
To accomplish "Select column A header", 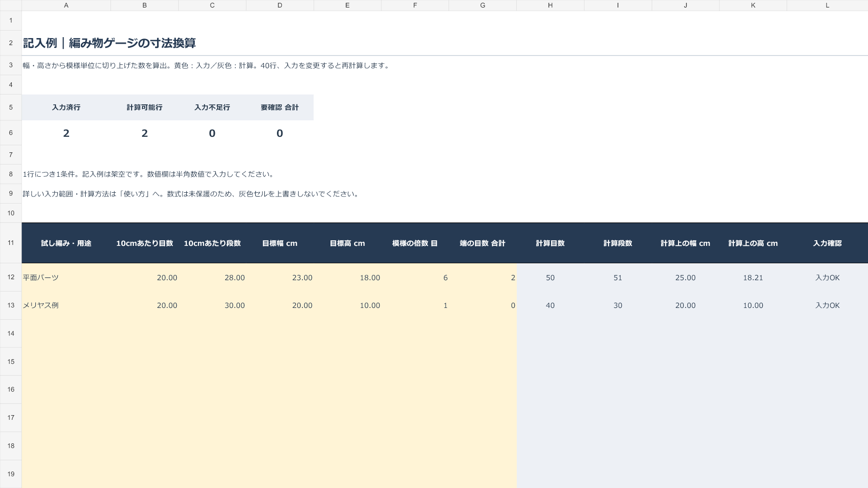I will [x=66, y=5].
